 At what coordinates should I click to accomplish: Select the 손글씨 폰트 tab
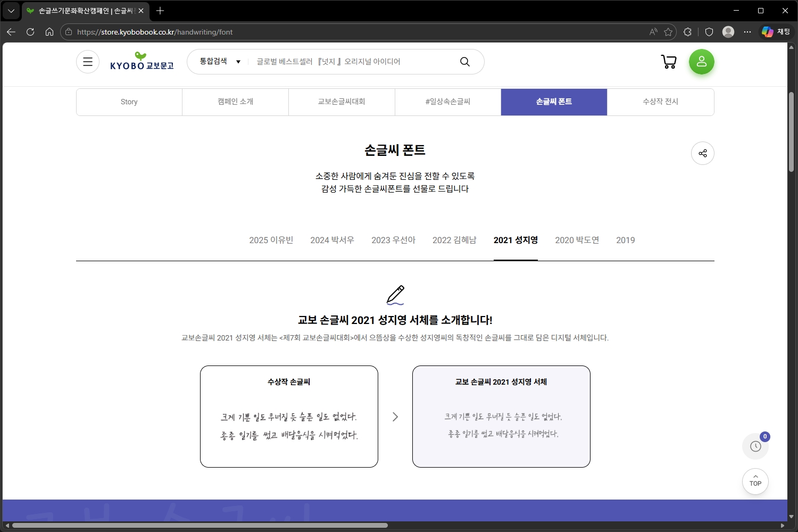pyautogui.click(x=554, y=102)
